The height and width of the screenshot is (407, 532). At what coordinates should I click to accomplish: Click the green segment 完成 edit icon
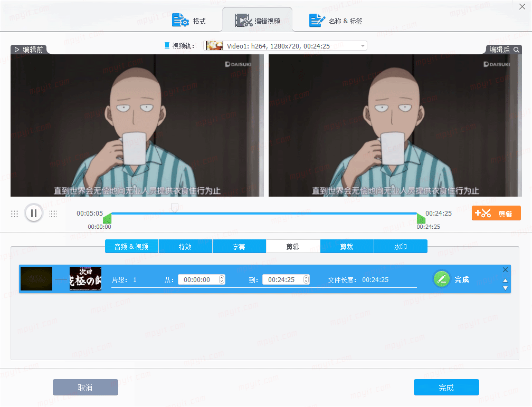pos(441,279)
